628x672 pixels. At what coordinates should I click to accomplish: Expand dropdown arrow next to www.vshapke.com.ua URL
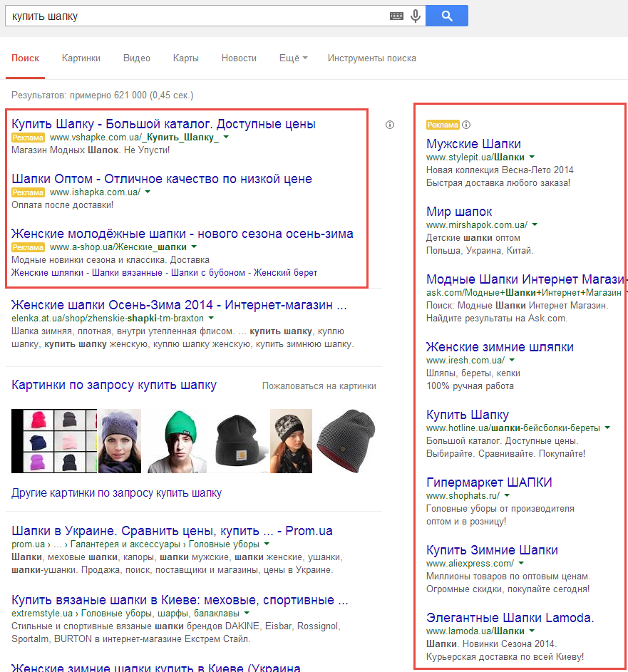[227, 137]
